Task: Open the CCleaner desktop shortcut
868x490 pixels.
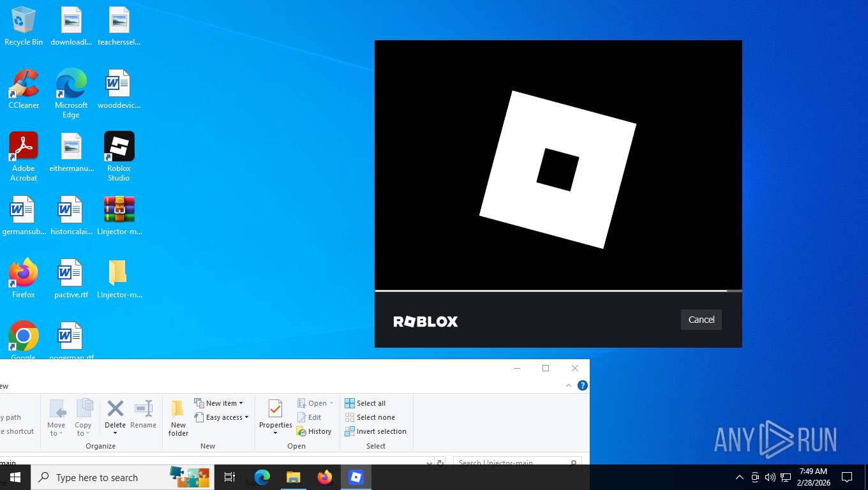Action: coord(24,89)
